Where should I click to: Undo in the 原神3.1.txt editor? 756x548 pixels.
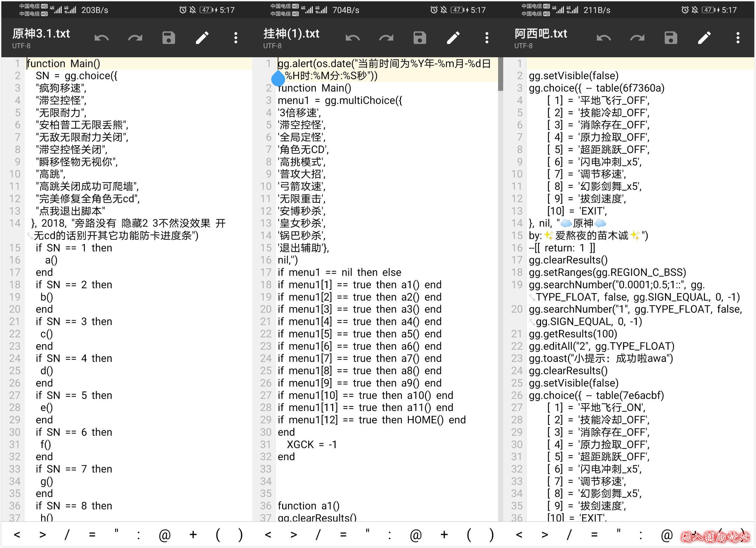coord(102,38)
